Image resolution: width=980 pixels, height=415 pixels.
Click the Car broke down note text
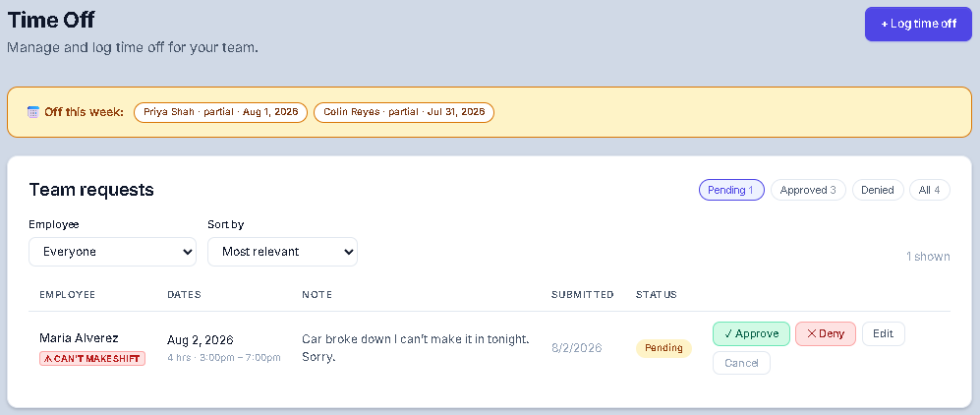(x=416, y=348)
